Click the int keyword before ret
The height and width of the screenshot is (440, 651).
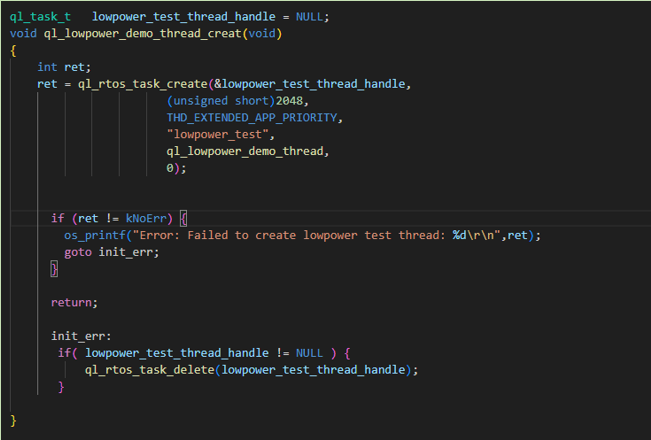[47, 67]
